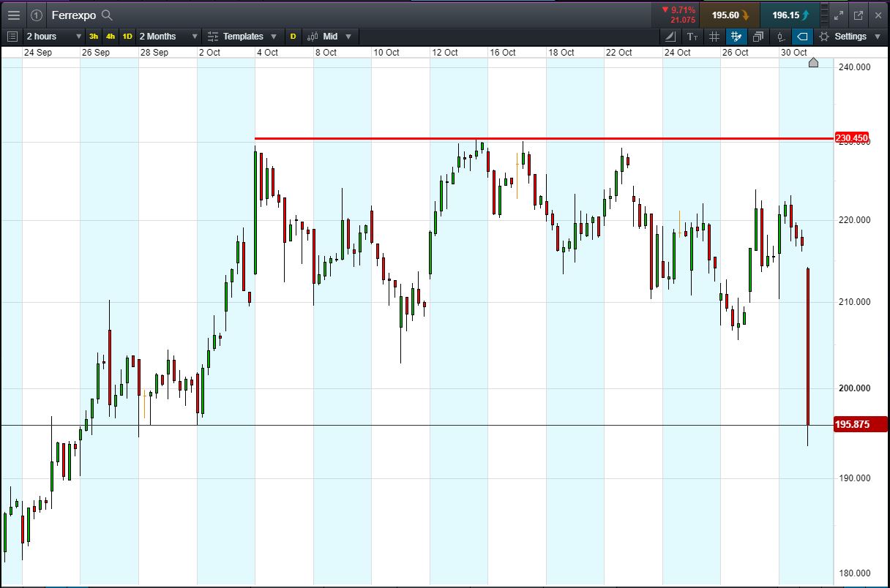Viewport: 890px width, 588px height.
Task: Toggle the price label tag button
Action: click(x=802, y=37)
